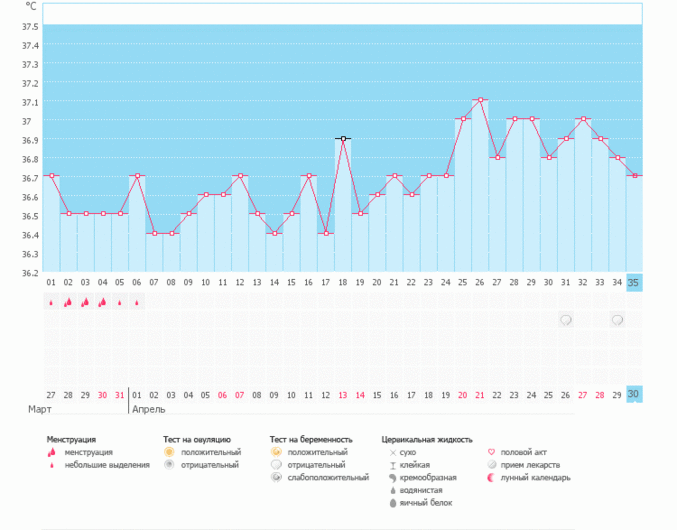Click the temperature point on day 18

coord(343,139)
